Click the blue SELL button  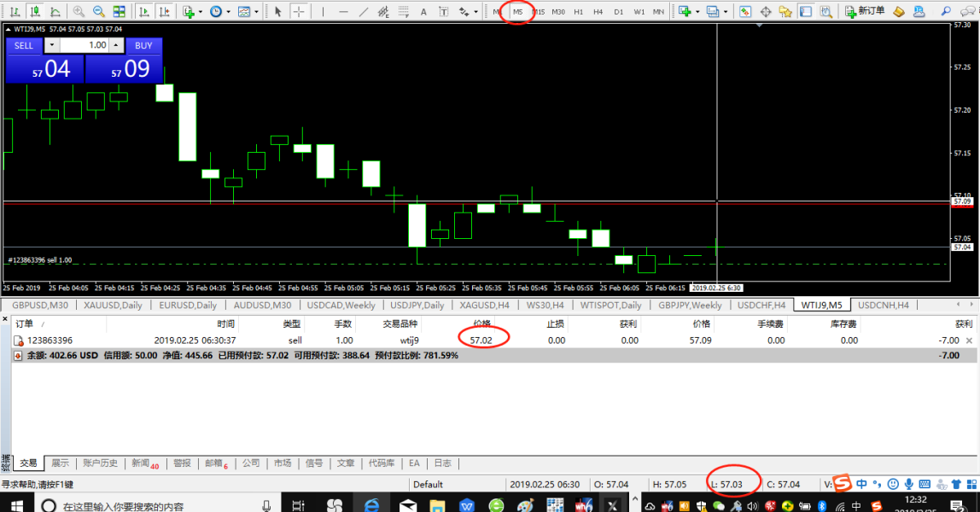[x=24, y=45]
